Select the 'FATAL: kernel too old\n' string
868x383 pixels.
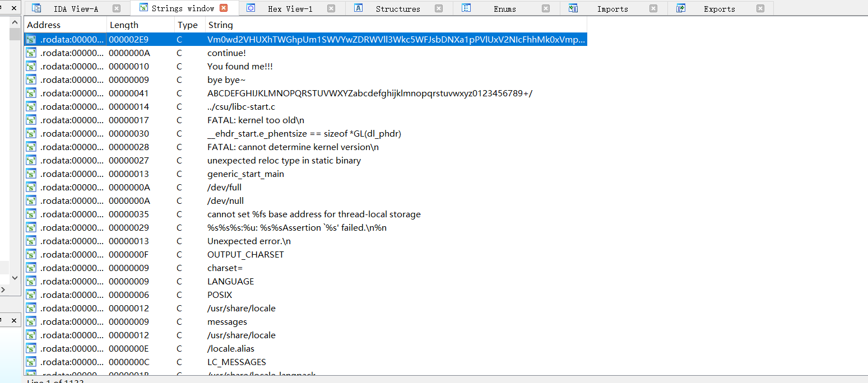(256, 120)
